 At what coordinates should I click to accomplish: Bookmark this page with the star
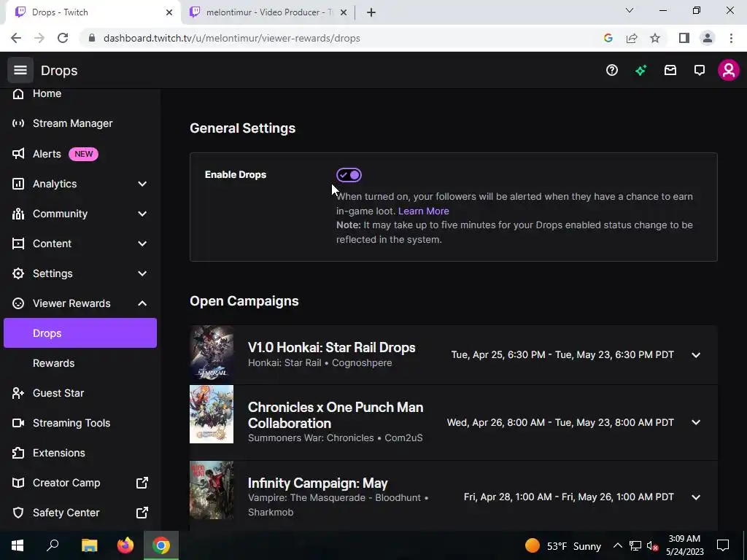[x=655, y=38]
